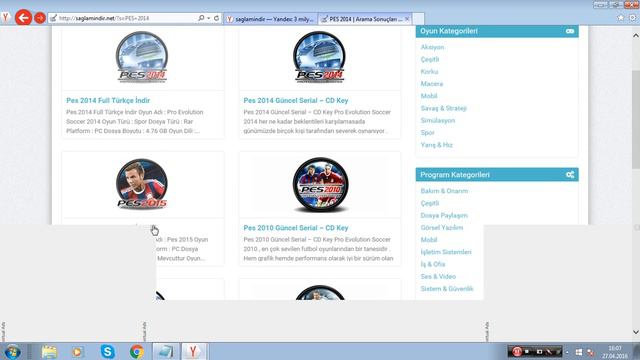This screenshot has width=640, height=360.
Task: Open the Bakım & Onarım program category
Action: click(444, 191)
